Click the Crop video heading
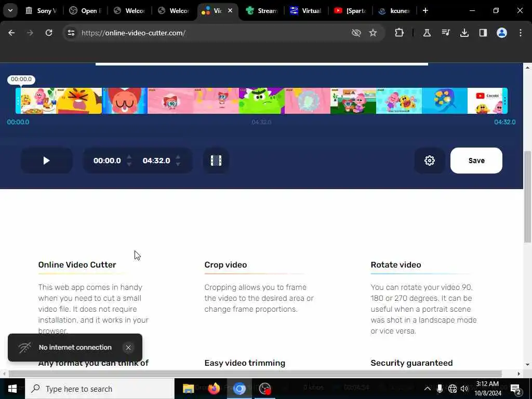Viewport: 532px width, 399px height. (225, 264)
